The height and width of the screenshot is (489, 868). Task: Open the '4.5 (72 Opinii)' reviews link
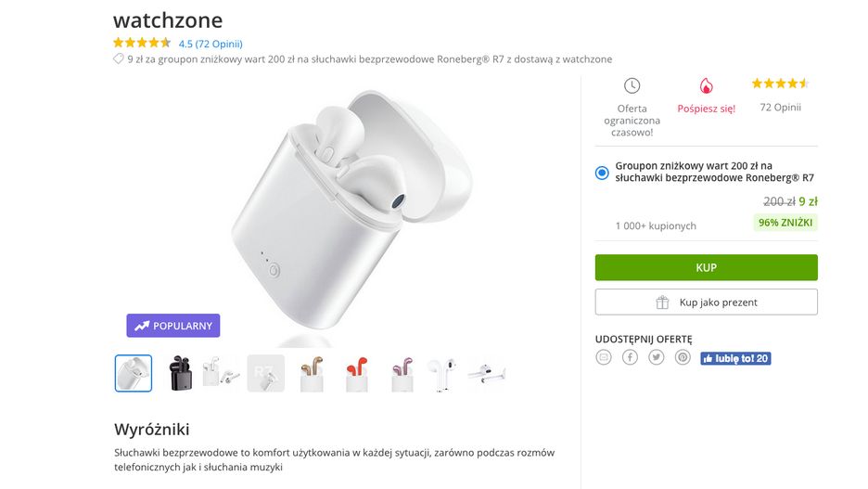click(x=211, y=43)
